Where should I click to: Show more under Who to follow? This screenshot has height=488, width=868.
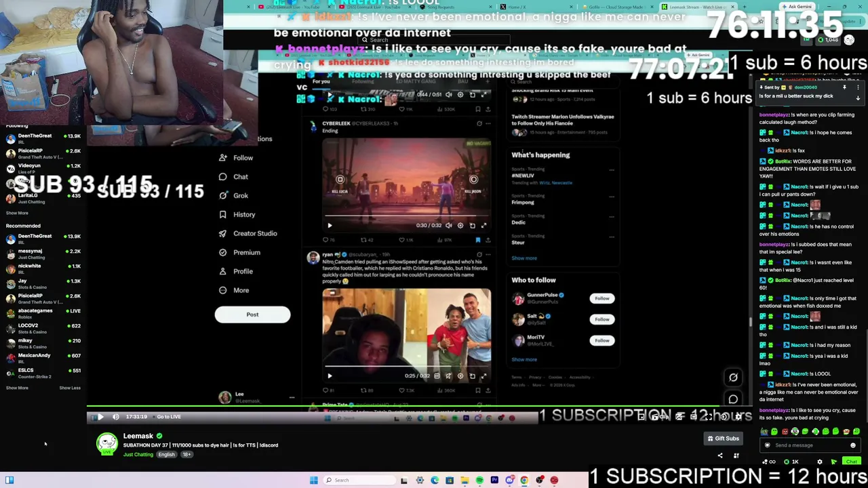[524, 360]
